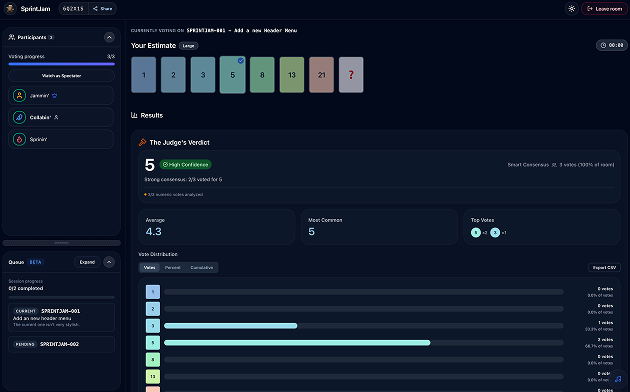This screenshot has height=392, width=630.
Task: Click the 1 card in vote distribution
Action: point(153,292)
